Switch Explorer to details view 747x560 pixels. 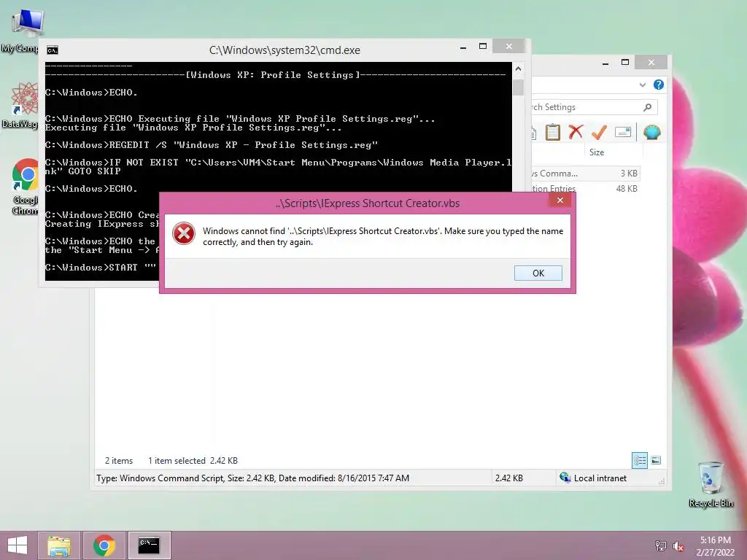(639, 460)
